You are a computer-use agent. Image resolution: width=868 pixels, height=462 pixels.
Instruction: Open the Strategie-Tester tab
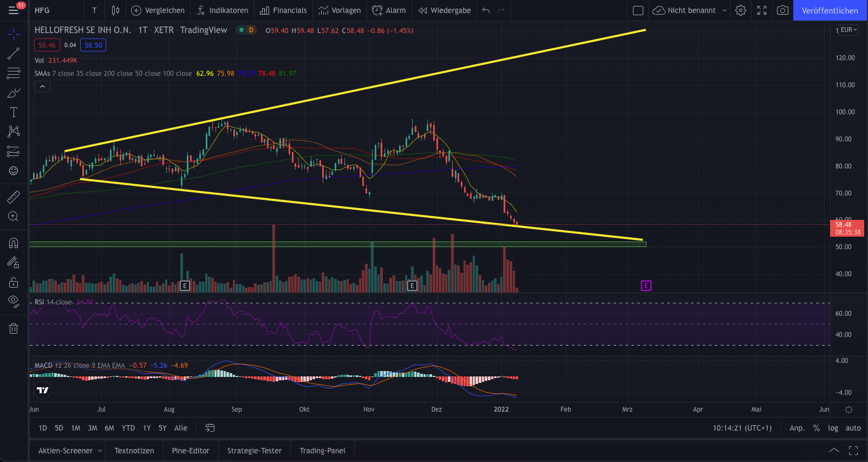point(254,451)
